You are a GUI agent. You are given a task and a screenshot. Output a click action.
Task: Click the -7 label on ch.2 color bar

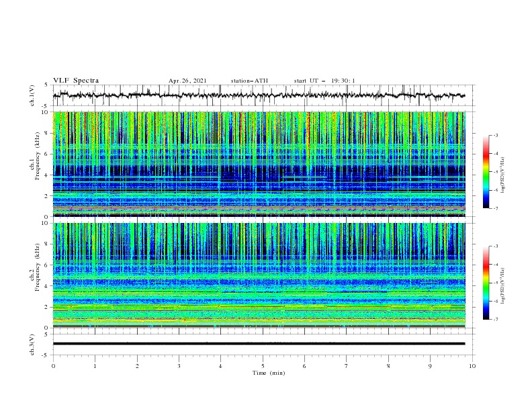point(496,320)
